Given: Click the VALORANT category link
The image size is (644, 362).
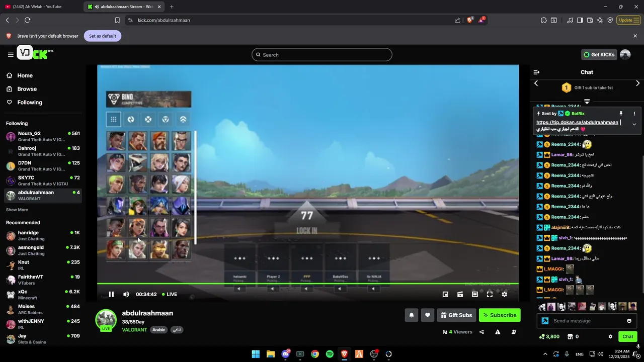Looking at the screenshot, I should pyautogui.click(x=134, y=330).
